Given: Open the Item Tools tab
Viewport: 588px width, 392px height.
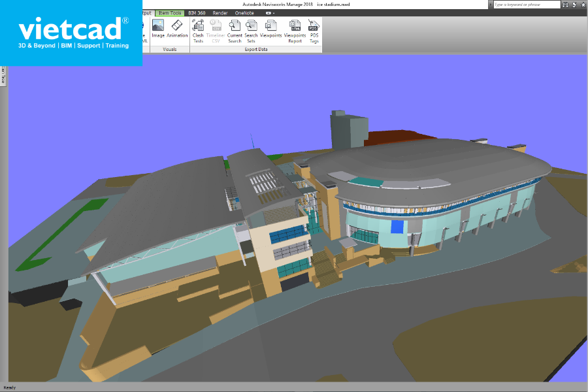Looking at the screenshot, I should [x=169, y=13].
